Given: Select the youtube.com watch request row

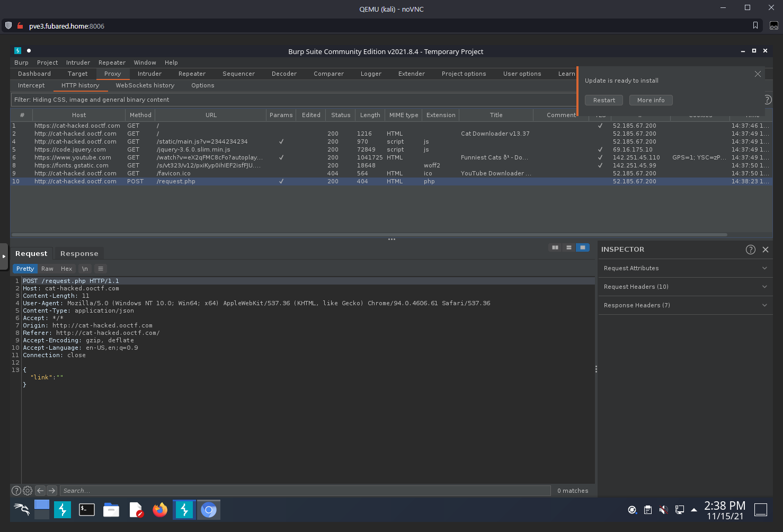Looking at the screenshot, I should (x=391, y=157).
